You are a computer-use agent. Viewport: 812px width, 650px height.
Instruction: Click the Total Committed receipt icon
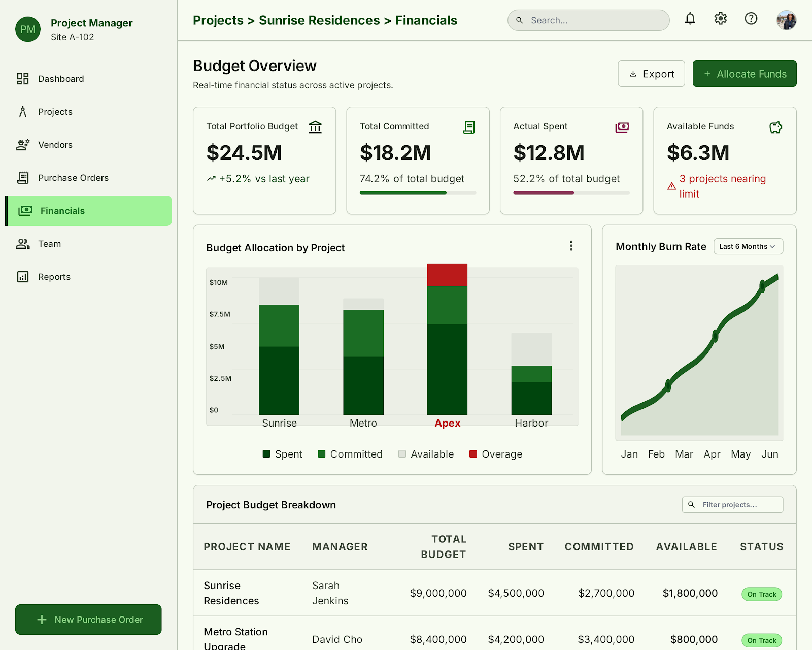point(469,127)
